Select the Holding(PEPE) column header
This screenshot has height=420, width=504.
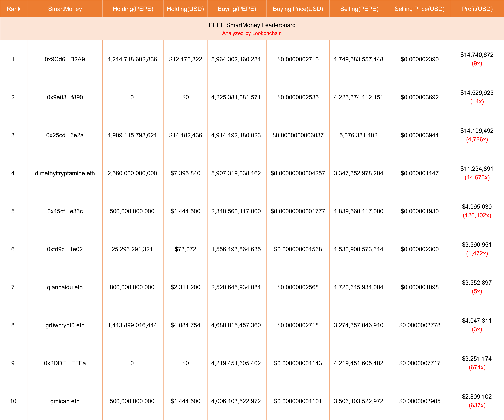click(133, 9)
